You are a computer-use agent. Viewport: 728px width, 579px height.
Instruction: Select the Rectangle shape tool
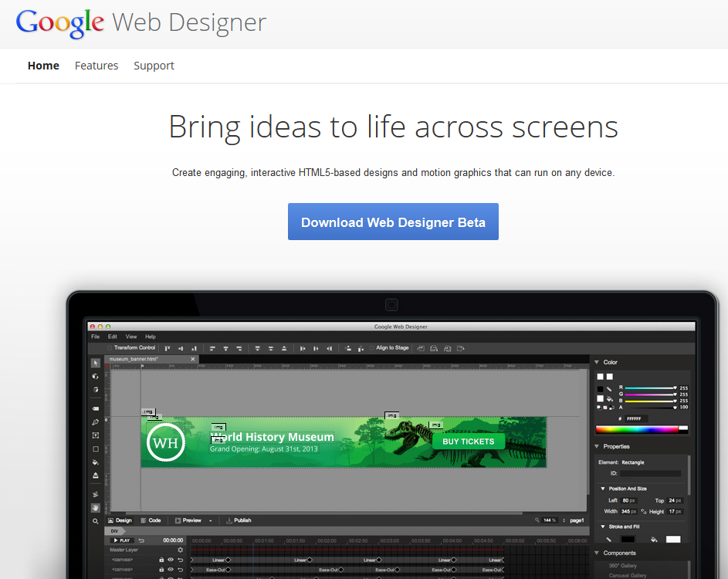[96, 449]
